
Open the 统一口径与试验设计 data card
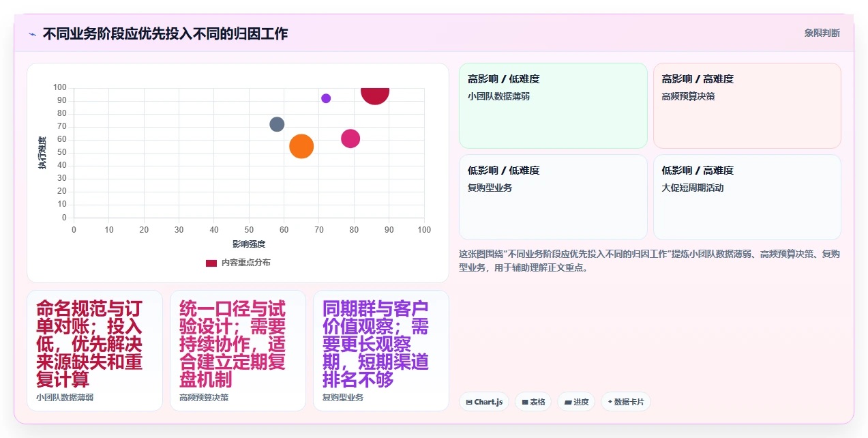pyautogui.click(x=238, y=351)
